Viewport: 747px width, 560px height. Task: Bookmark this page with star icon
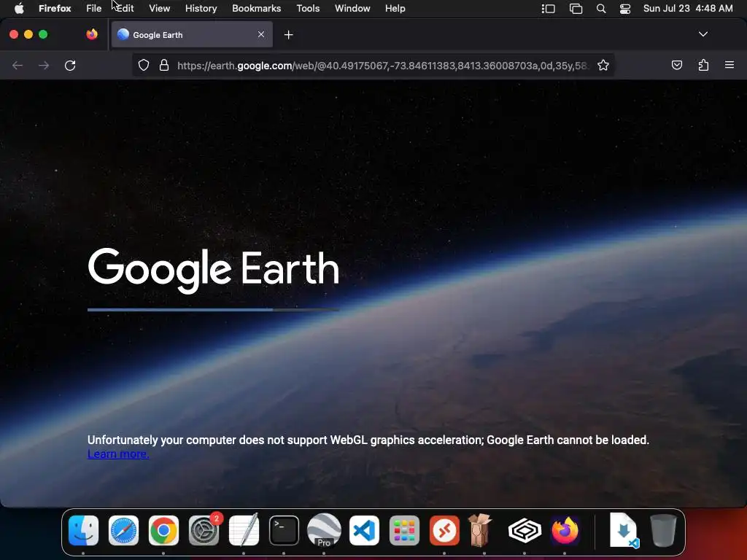click(603, 65)
